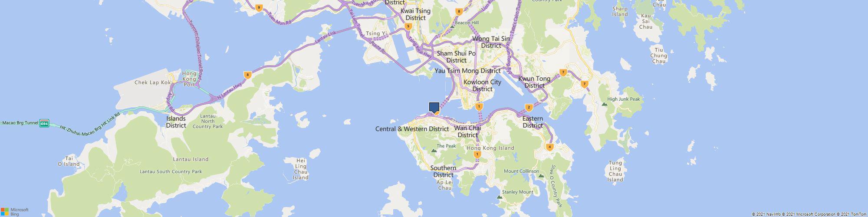Viewport: 868px width, 217px height.
Task: Select the Mount Collinson mountain icon
Action: [x=541, y=176]
